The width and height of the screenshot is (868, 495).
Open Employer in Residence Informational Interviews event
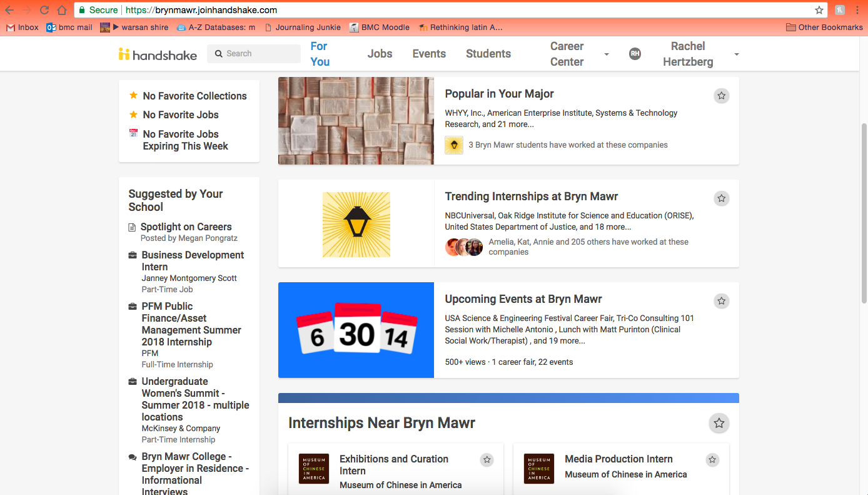tap(195, 474)
